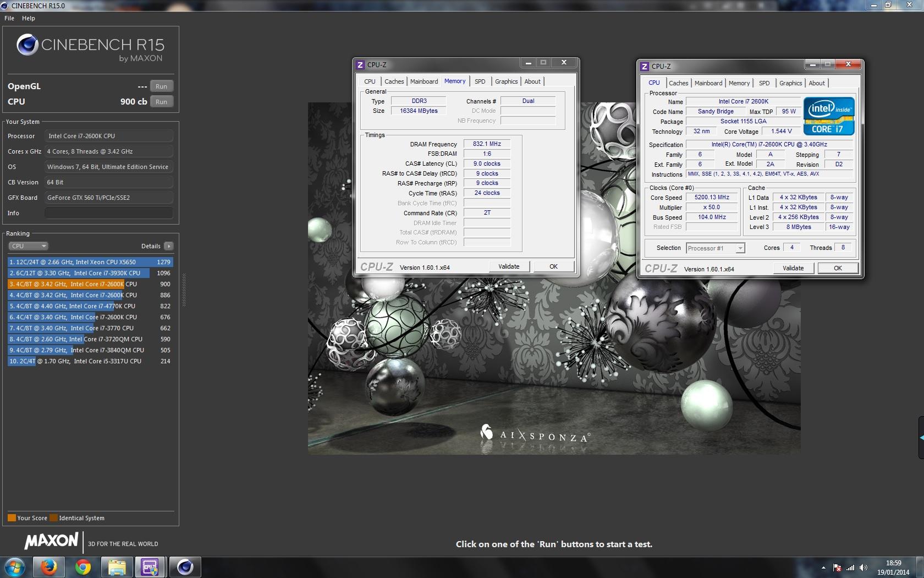This screenshot has width=924, height=578.
Task: Click the Core Speed 5200.13 MHz value
Action: [712, 197]
